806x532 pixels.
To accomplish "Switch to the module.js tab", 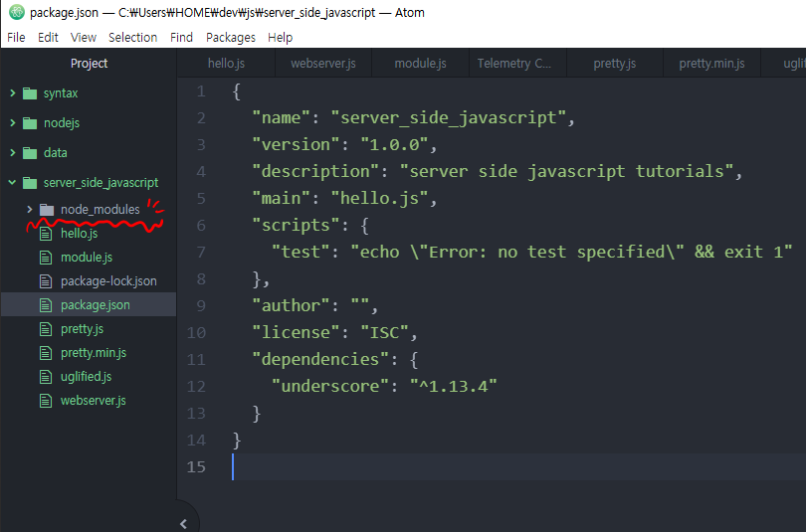I will click(421, 64).
